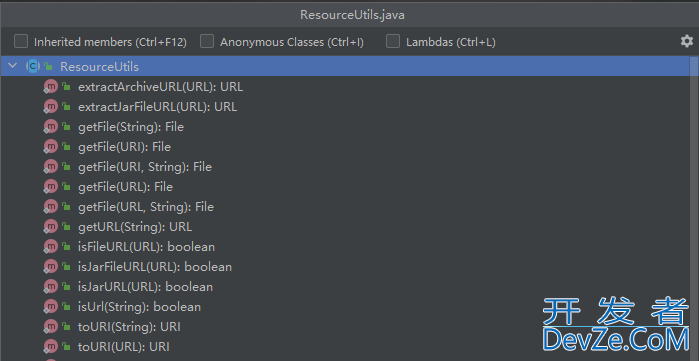Click the ResourceUtils.java title bar
Image resolution: width=699 pixels, height=361 pixels.
click(350, 15)
